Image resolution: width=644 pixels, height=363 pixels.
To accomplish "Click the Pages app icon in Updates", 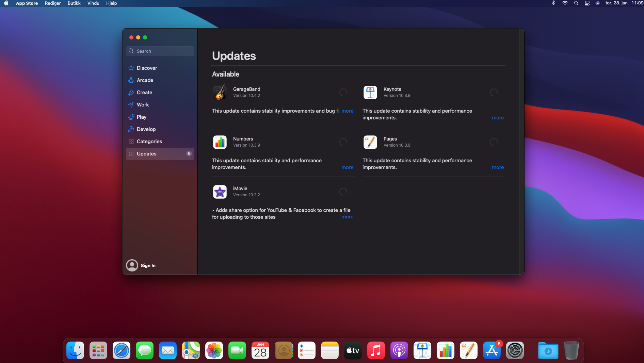I will click(x=370, y=142).
